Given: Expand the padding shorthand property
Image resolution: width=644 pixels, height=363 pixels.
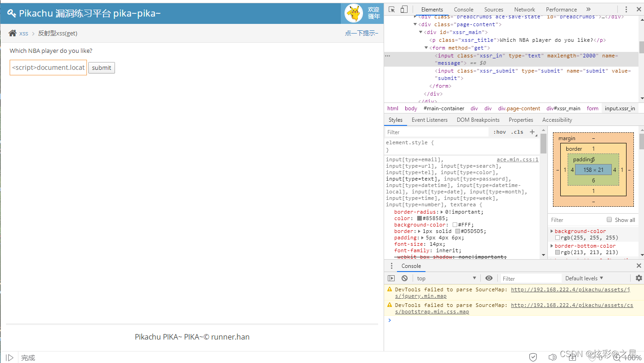Looking at the screenshot, I should (x=423, y=238).
